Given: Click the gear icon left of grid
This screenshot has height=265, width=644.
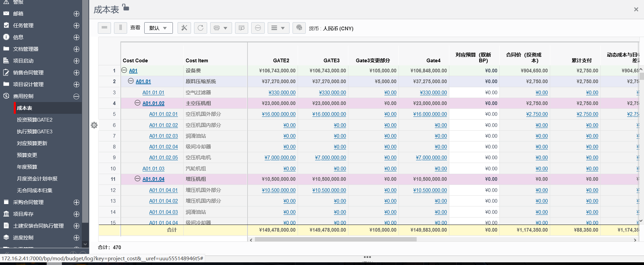Looking at the screenshot, I should coord(94,125).
